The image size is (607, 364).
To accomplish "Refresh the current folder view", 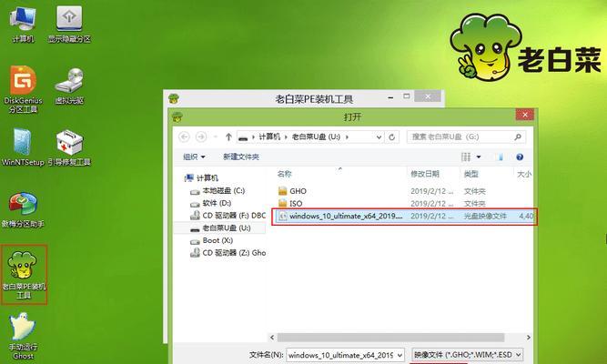I will click(391, 136).
